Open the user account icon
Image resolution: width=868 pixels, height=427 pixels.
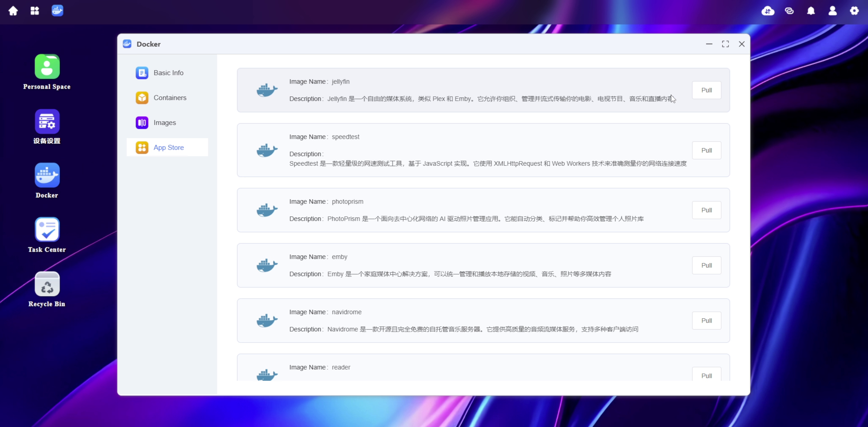tap(833, 11)
